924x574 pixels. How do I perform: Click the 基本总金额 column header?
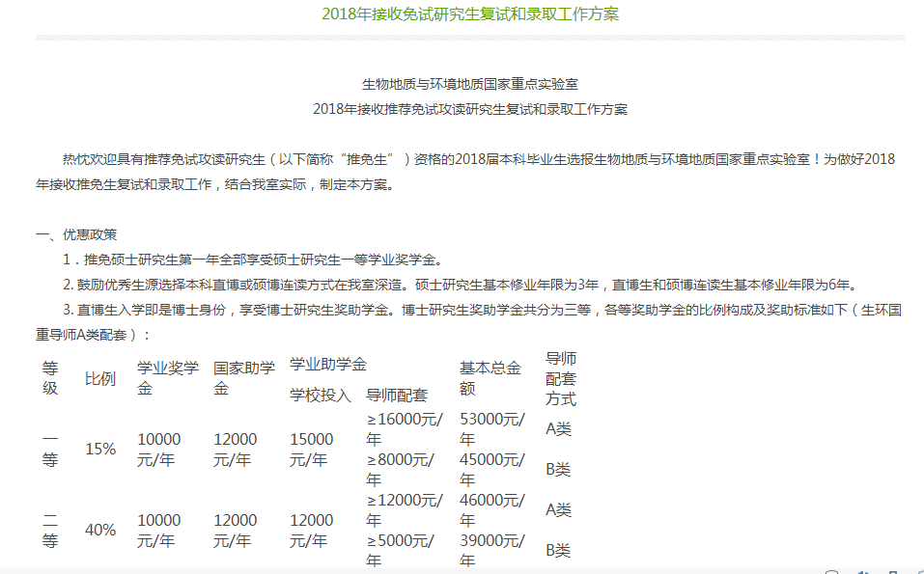tap(490, 378)
